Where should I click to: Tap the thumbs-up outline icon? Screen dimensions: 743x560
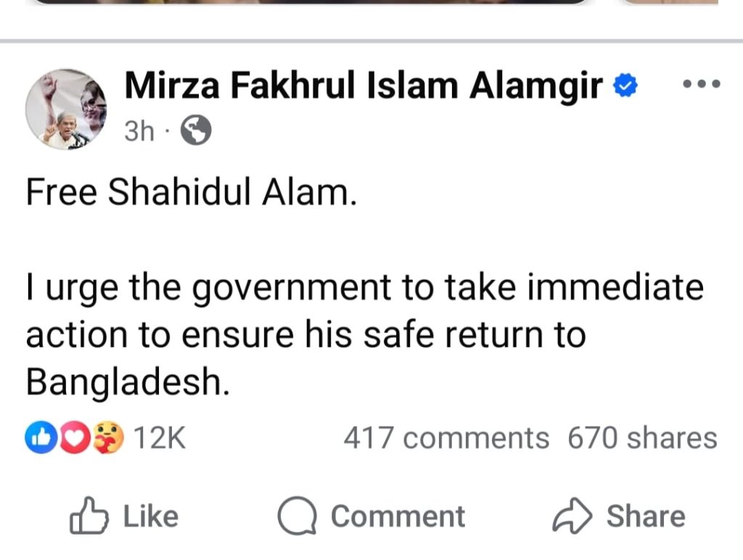pyautogui.click(x=89, y=516)
